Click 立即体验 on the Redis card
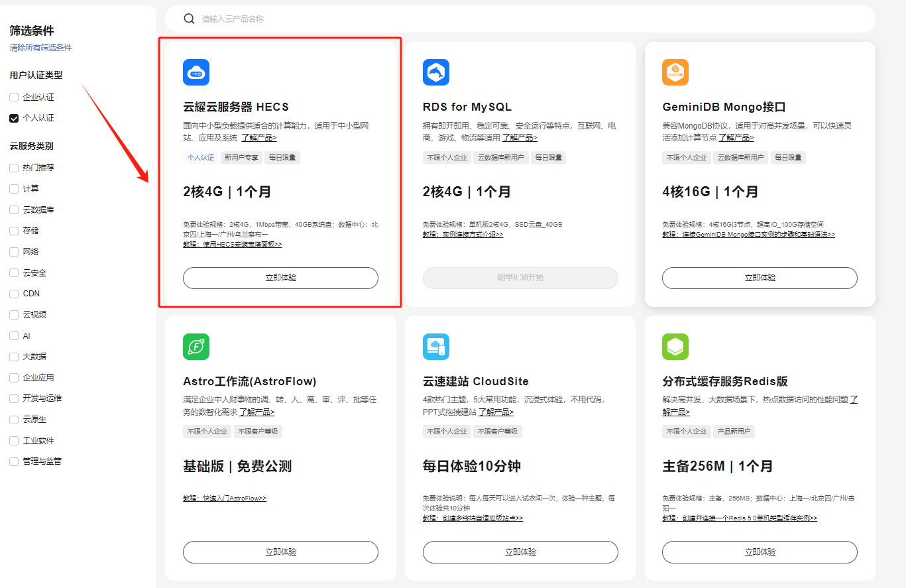The width and height of the screenshot is (906, 588). point(759,552)
